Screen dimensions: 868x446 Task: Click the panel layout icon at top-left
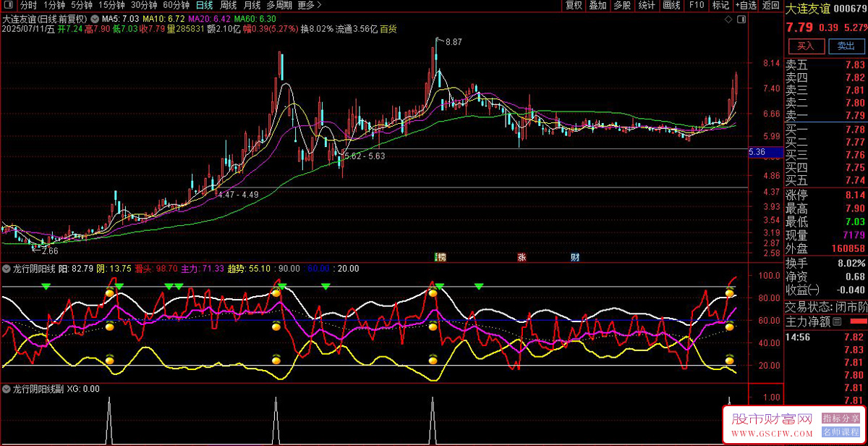tap(8, 5)
